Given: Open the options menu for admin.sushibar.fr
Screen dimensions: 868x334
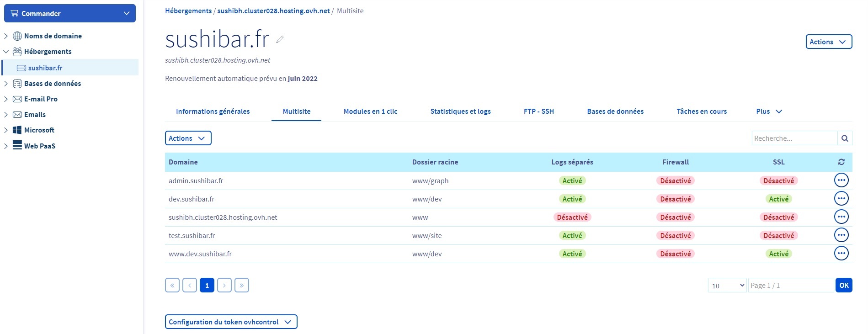Looking at the screenshot, I should [841, 180].
